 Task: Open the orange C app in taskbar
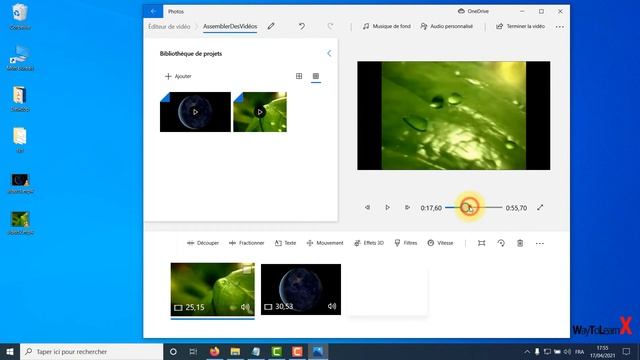tap(297, 351)
